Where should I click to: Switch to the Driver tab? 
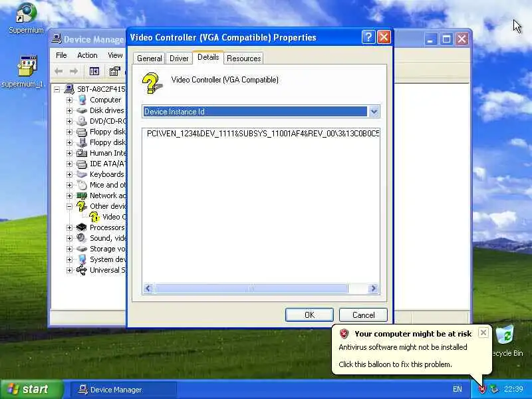pos(179,59)
